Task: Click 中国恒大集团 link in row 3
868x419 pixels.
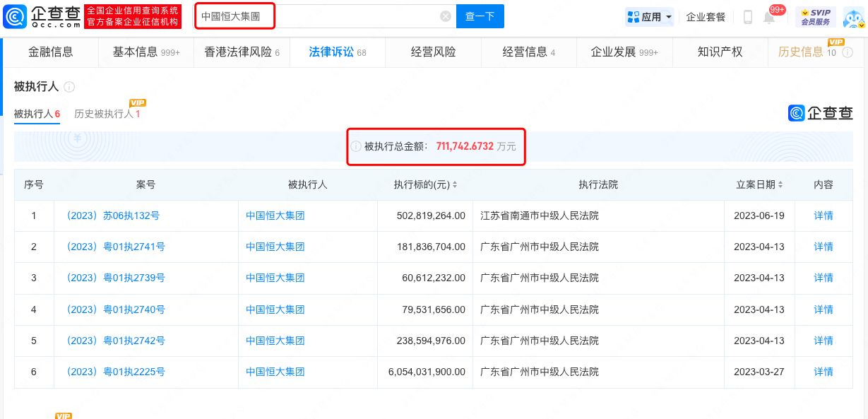Action: tap(275, 278)
